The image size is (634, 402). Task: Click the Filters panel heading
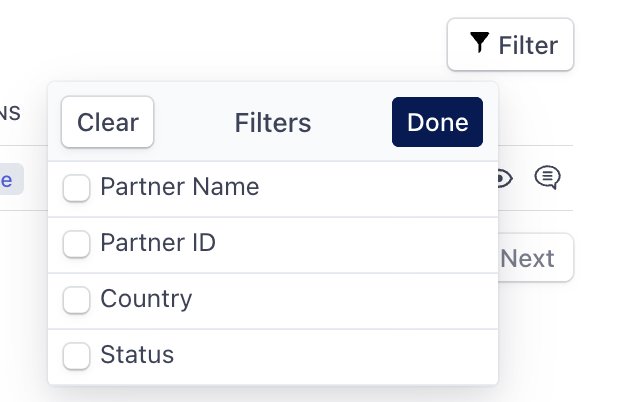273,123
